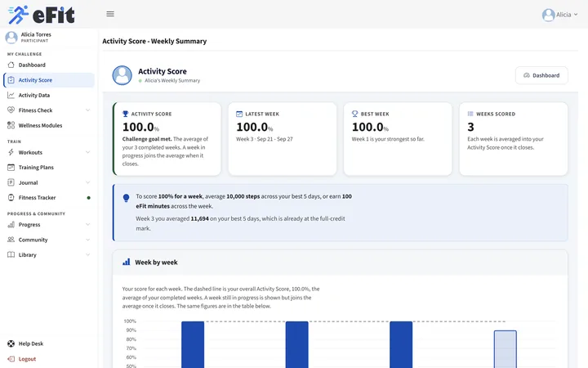Click "Alicia Torres" name in sidebar
The image size is (588, 368).
click(x=36, y=34)
